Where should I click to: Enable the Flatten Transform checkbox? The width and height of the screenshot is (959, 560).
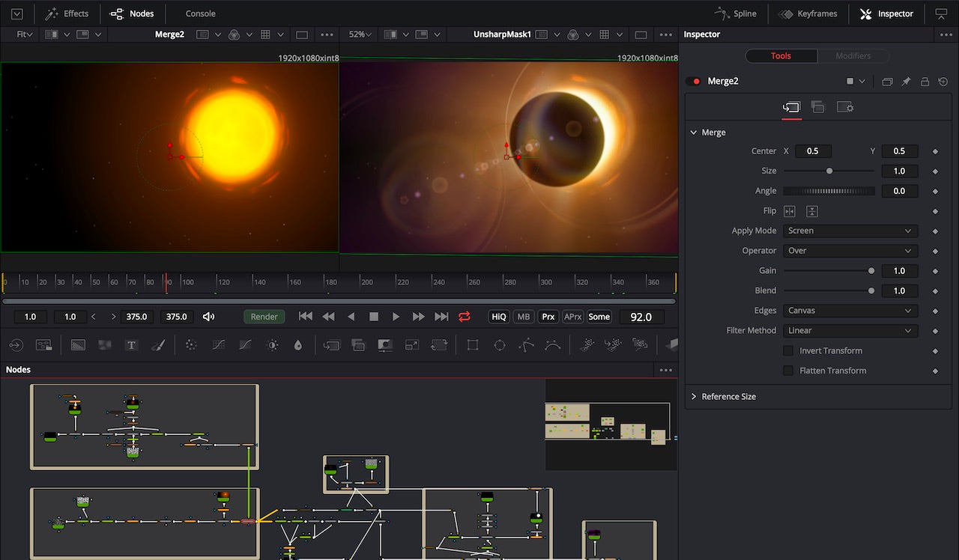click(788, 371)
